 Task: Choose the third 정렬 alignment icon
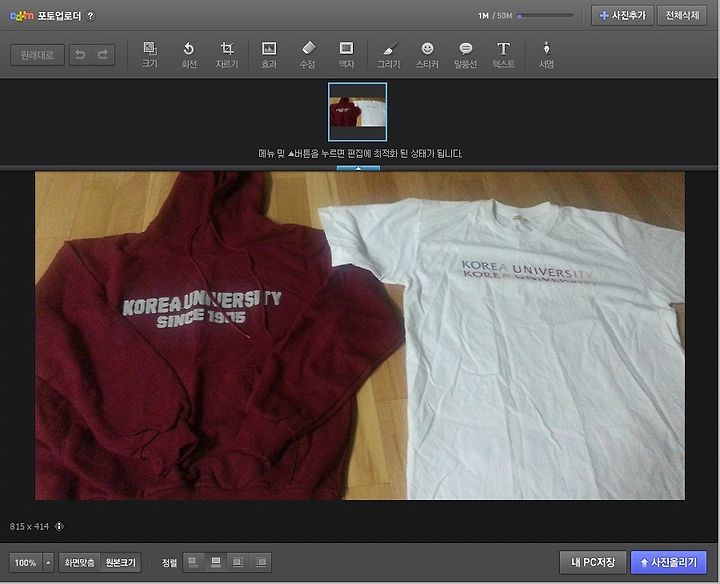[238, 562]
